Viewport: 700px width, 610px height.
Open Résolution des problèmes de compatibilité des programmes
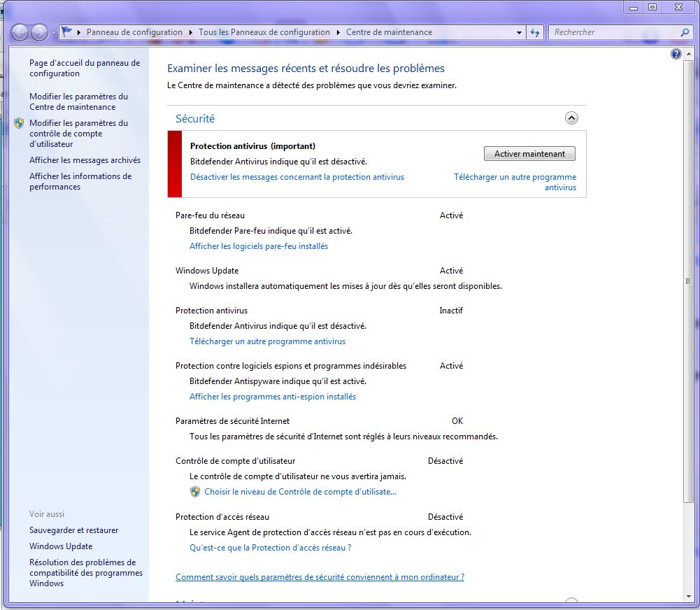coord(86,573)
